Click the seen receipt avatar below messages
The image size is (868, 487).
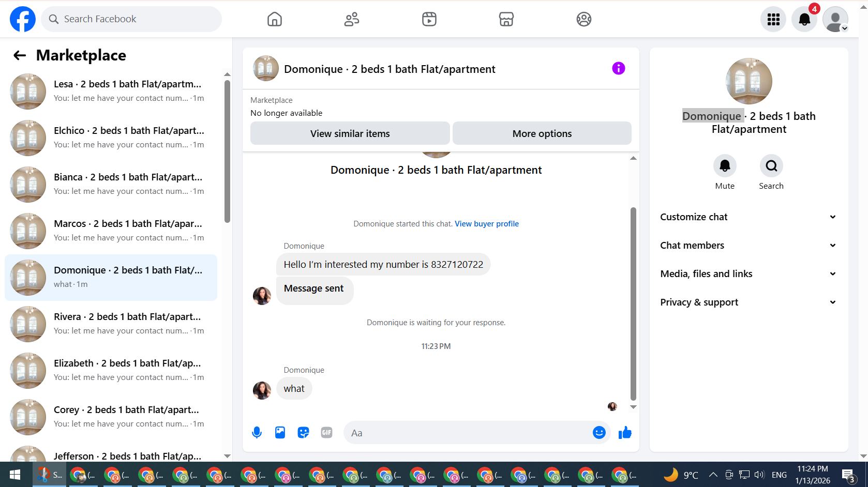(612, 406)
